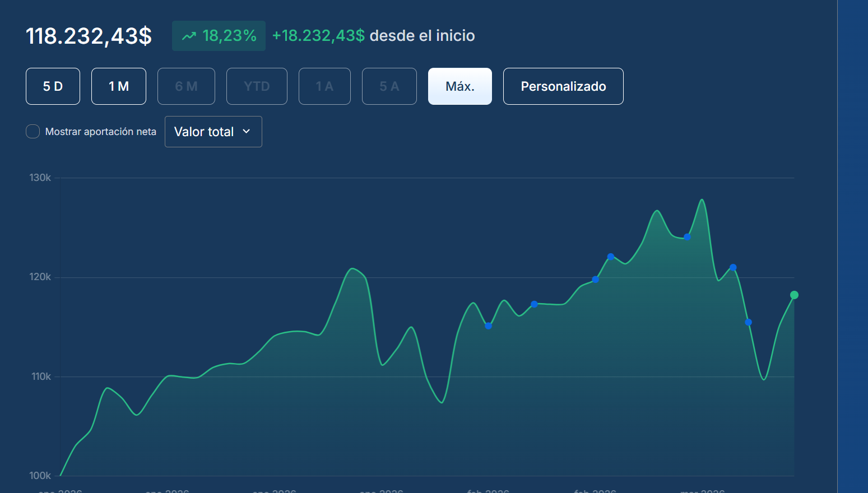Image resolution: width=868 pixels, height=493 pixels.
Task: Select the YTD range option
Action: (x=257, y=86)
